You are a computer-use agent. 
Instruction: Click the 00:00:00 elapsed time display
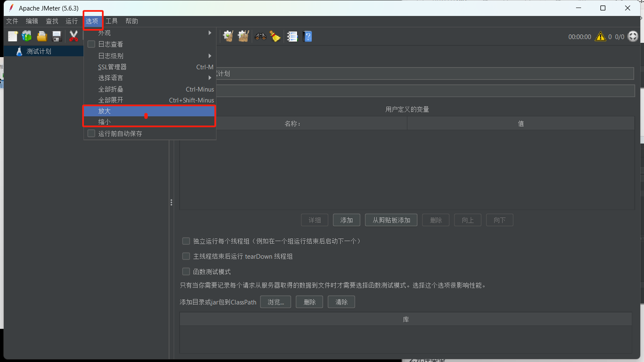579,37
